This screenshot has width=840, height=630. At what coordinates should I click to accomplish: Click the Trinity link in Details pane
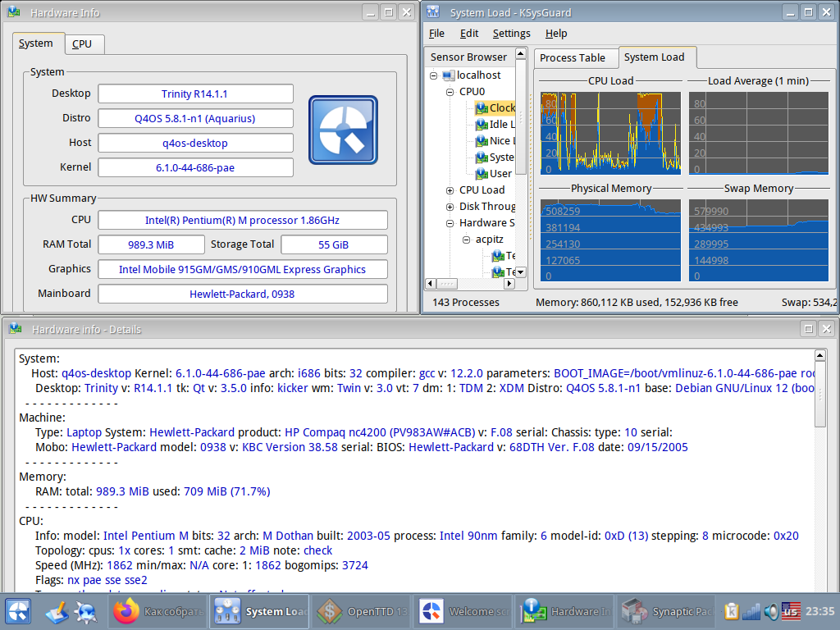point(102,388)
